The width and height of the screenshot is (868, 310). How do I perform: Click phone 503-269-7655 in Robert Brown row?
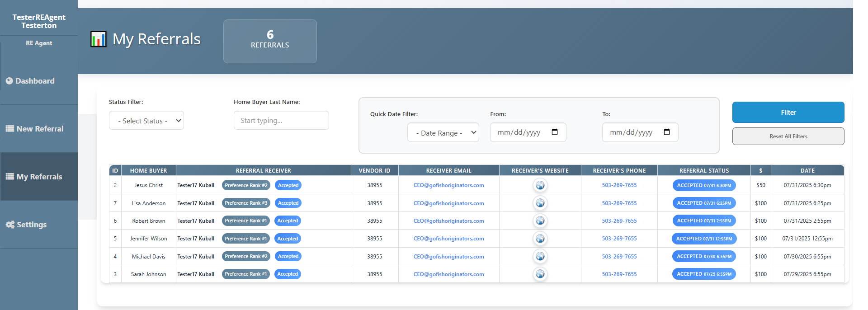(619, 221)
